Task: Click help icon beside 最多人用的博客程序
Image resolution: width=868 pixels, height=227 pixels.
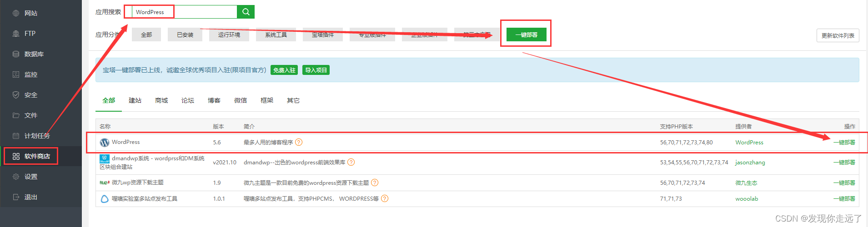Action: pos(299,142)
